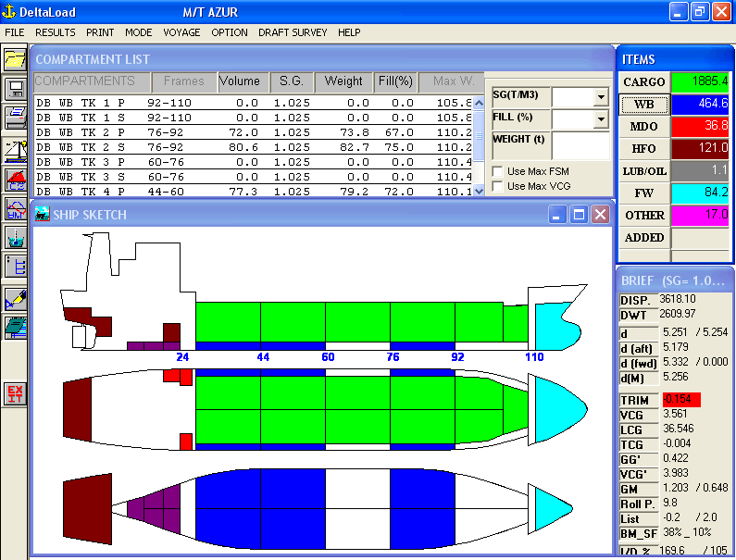Open the sailboat stability icon
This screenshot has height=560, width=736.
(x=15, y=150)
